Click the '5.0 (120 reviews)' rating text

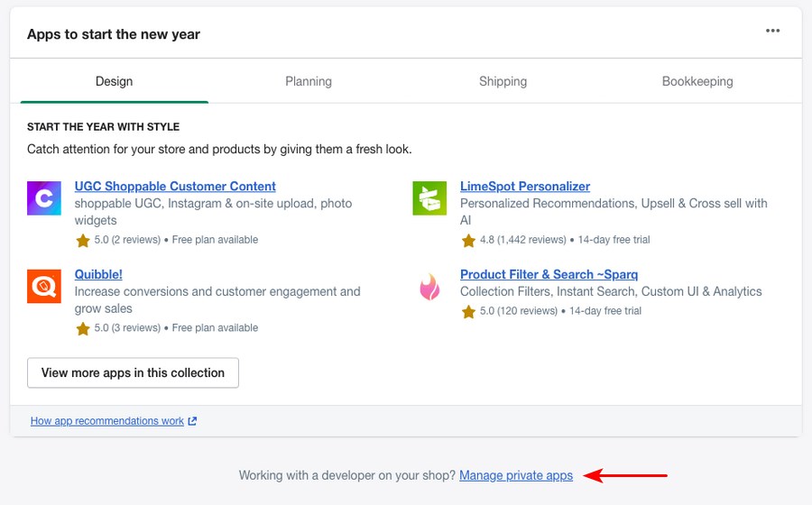click(519, 311)
